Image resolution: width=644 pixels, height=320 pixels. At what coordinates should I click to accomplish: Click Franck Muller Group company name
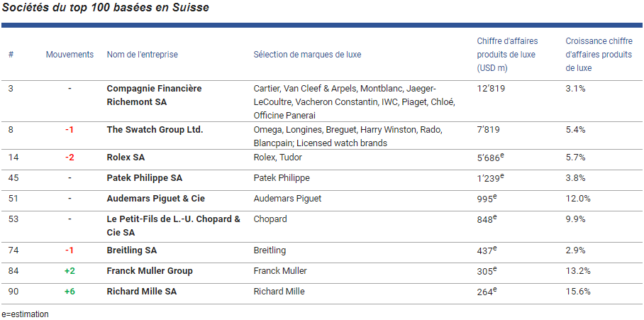pos(150,271)
